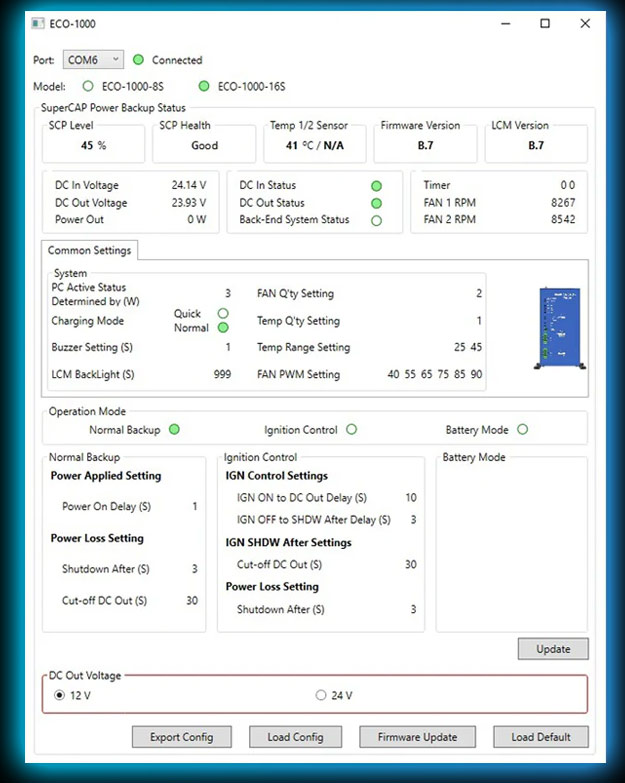Click the 41 °C / N/A temperature reading

point(314,145)
